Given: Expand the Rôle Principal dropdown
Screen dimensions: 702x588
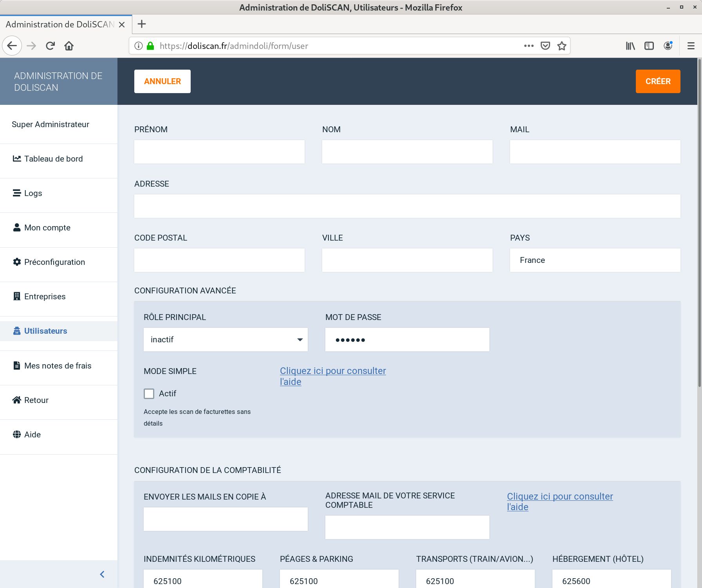Looking at the screenshot, I should [x=226, y=340].
